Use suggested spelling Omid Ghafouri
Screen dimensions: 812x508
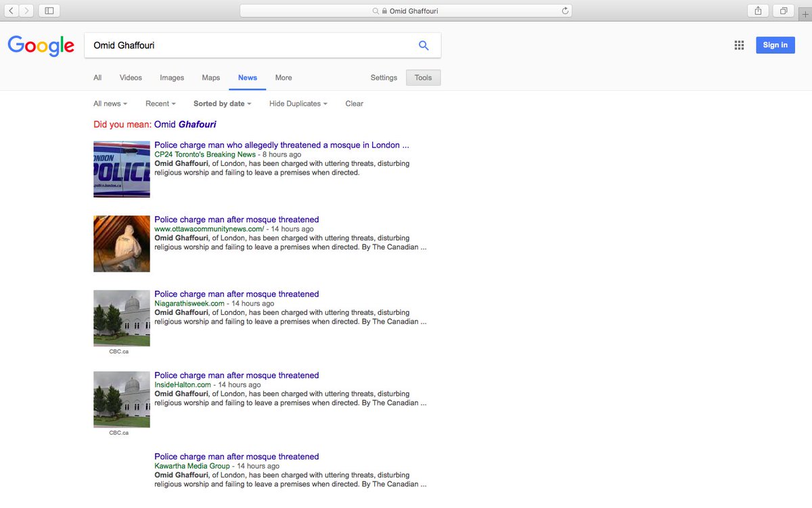185,125
